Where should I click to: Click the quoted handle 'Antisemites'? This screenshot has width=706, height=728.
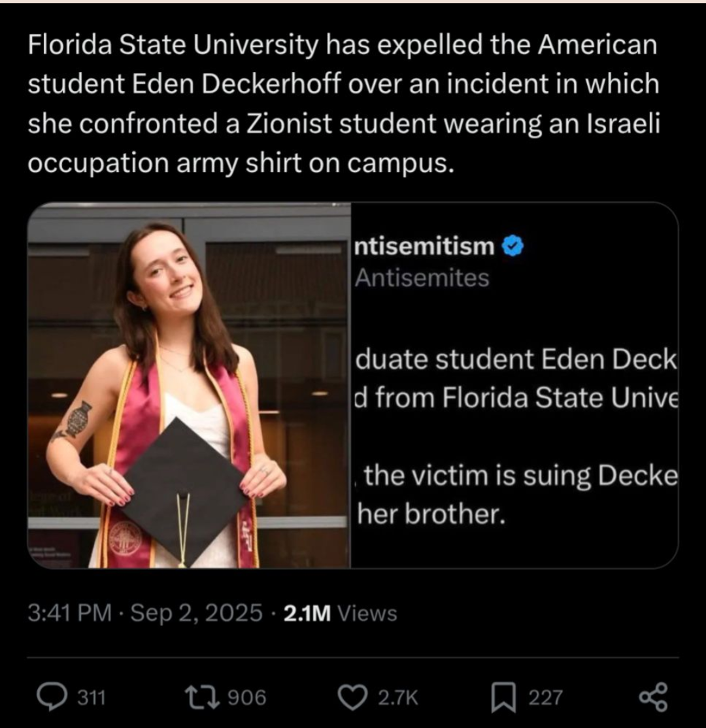(422, 278)
